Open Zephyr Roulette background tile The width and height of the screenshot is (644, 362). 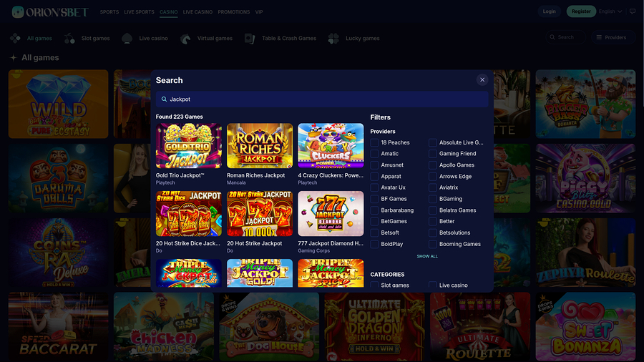[585, 253]
